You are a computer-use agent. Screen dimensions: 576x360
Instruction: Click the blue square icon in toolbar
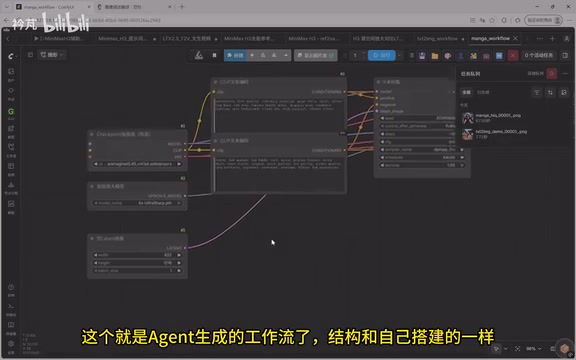[x=499, y=56]
